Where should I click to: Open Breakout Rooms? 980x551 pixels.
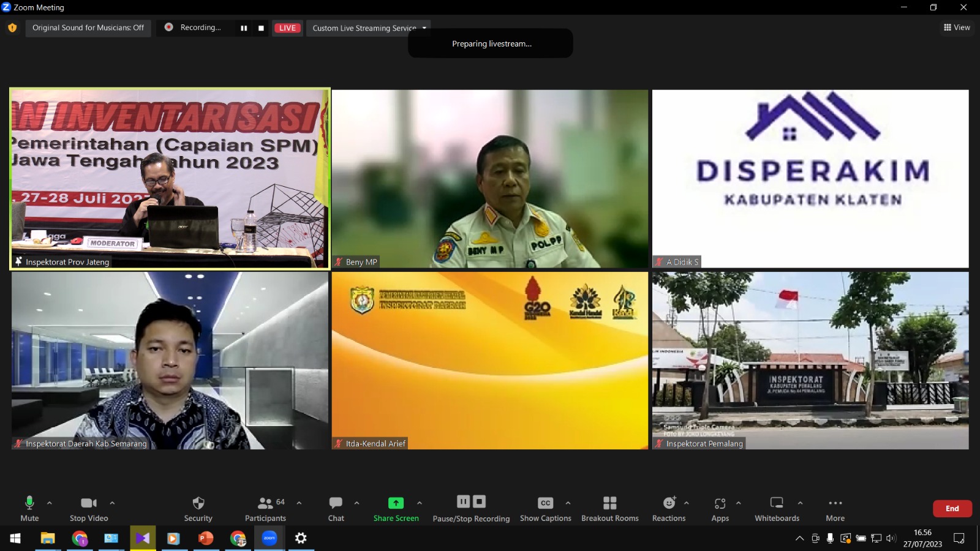610,509
